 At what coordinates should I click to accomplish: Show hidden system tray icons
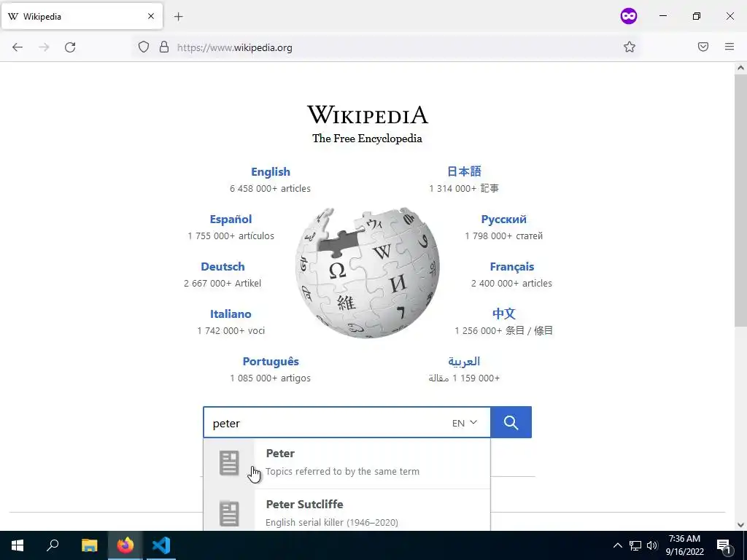coord(617,545)
